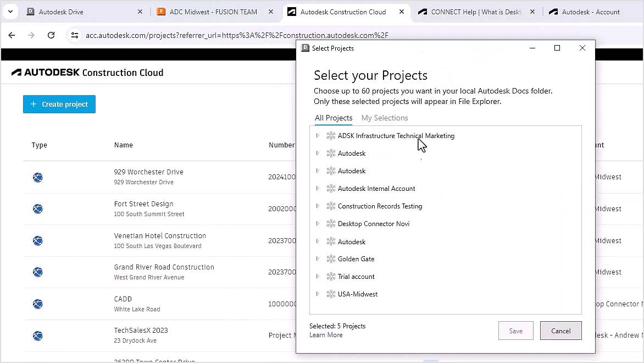Click the Autodesk Construction Cloud logo
Viewport: 644px width, 363px height.
[x=87, y=73]
